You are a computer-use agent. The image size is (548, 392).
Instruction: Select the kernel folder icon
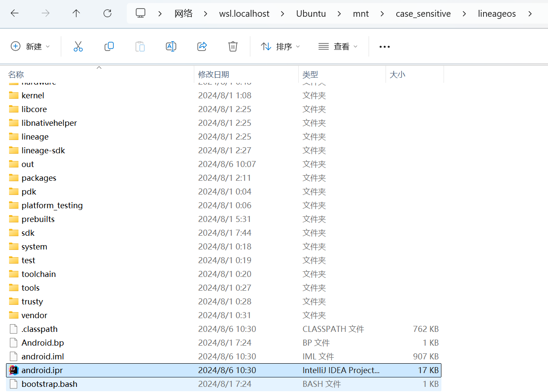(14, 95)
